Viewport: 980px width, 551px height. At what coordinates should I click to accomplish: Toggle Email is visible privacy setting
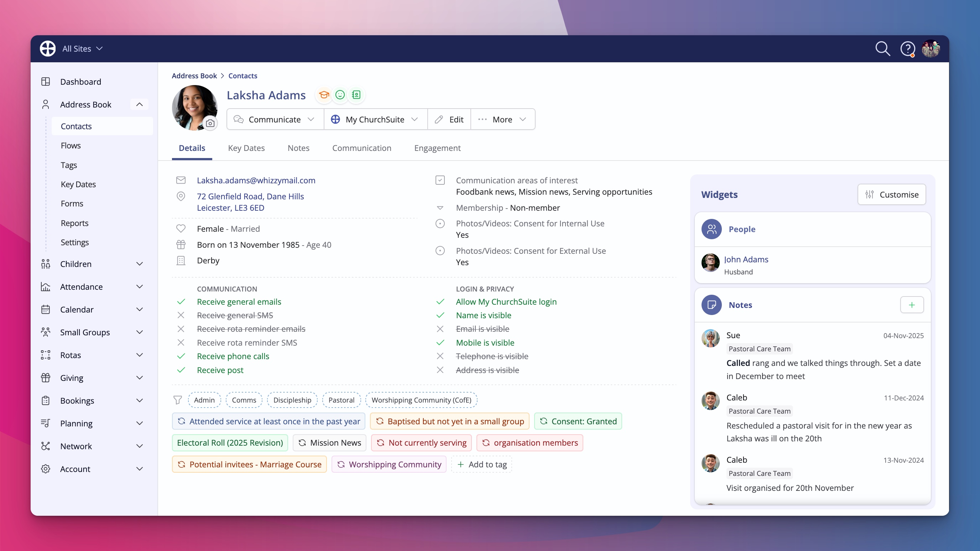[483, 329]
